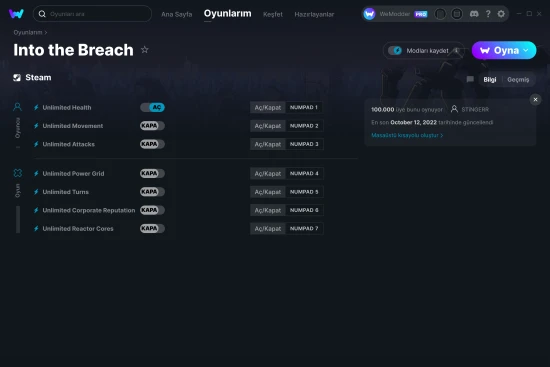
Task: Select the Oyuncu player category icon
Action: point(17,107)
